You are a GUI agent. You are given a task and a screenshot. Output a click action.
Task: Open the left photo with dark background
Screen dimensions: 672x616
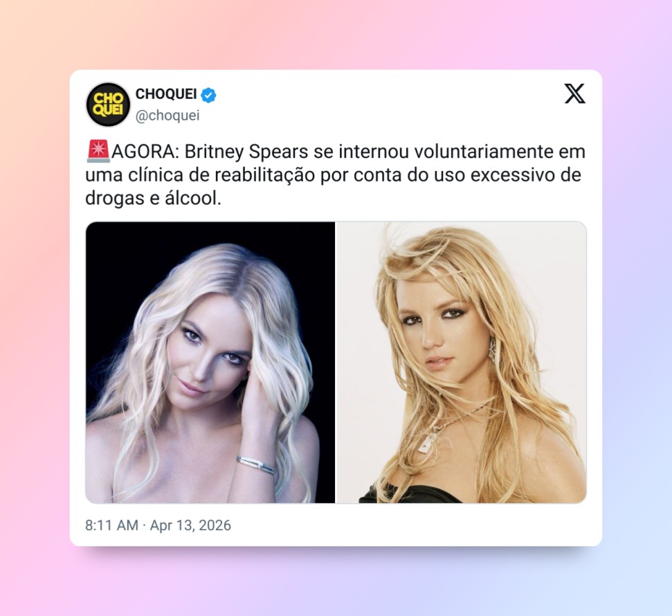(210, 362)
